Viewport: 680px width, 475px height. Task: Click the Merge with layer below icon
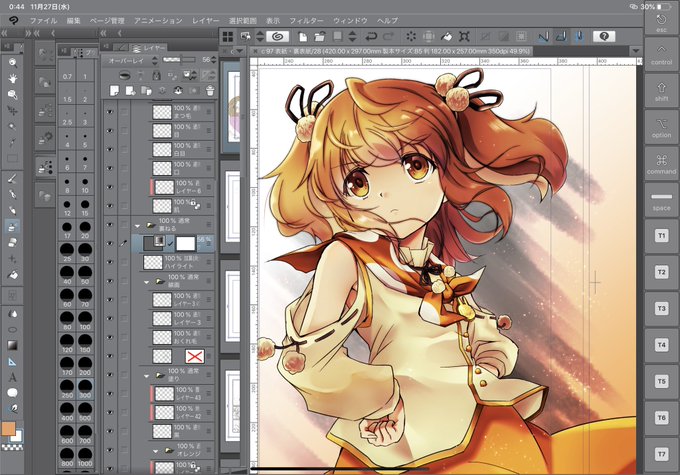tap(178, 91)
